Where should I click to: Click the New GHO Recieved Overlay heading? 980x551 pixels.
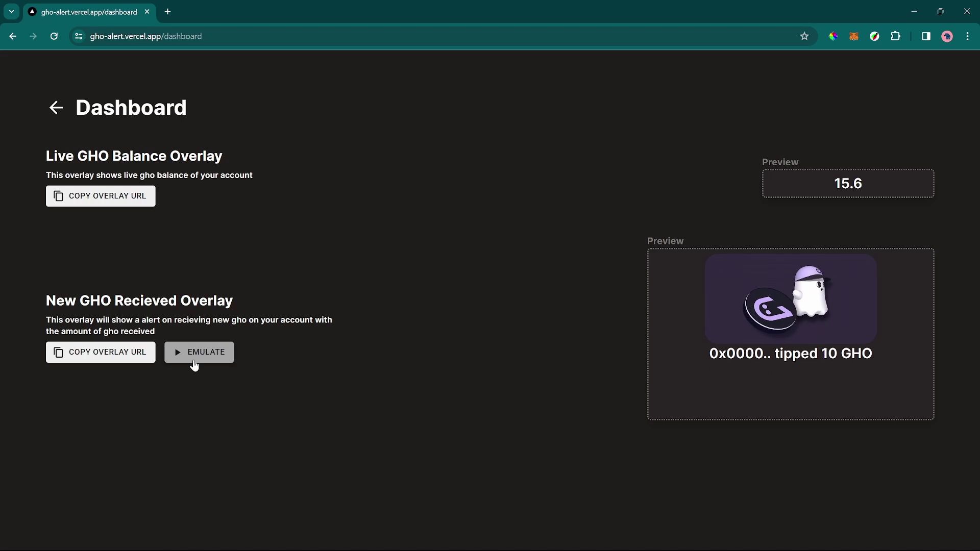coord(139,301)
